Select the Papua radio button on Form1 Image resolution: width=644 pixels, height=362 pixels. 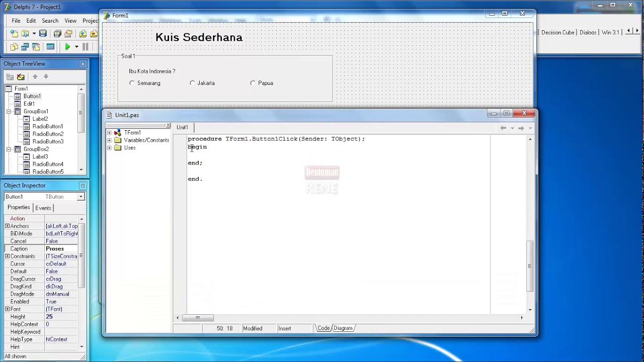pos(253,83)
